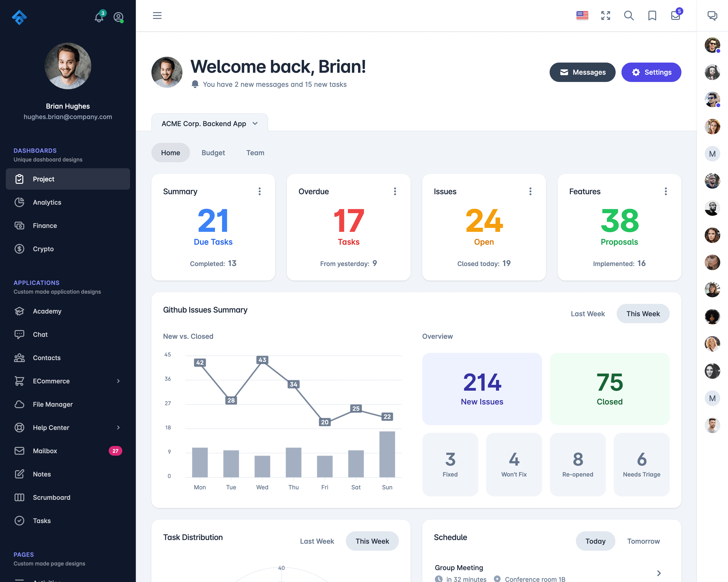Click the Features proposals three-dot menu

tap(666, 191)
